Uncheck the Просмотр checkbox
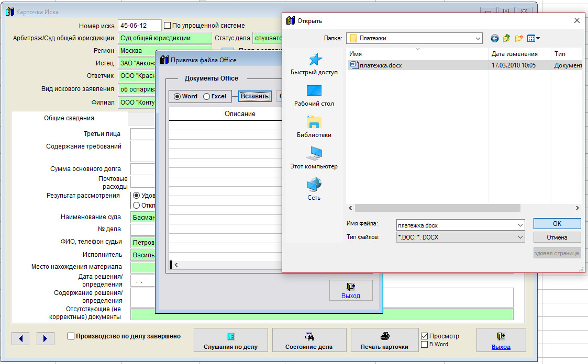This screenshot has width=588, height=364. click(x=425, y=336)
